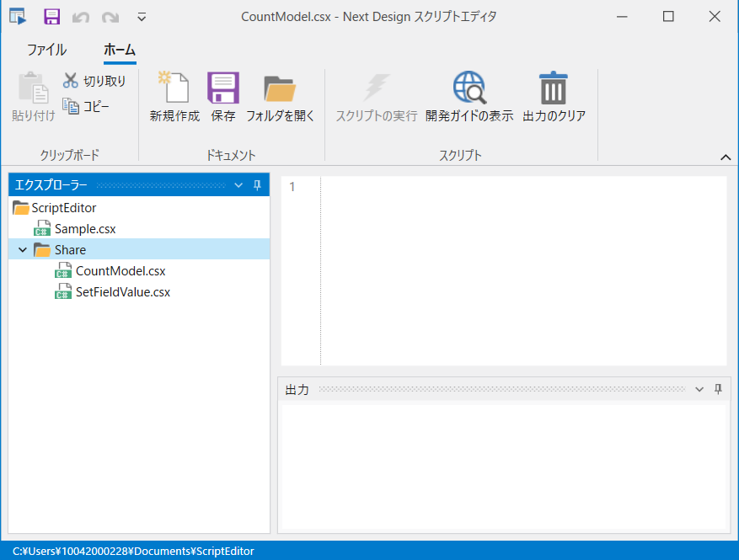Open the ファイル tab

(x=46, y=50)
